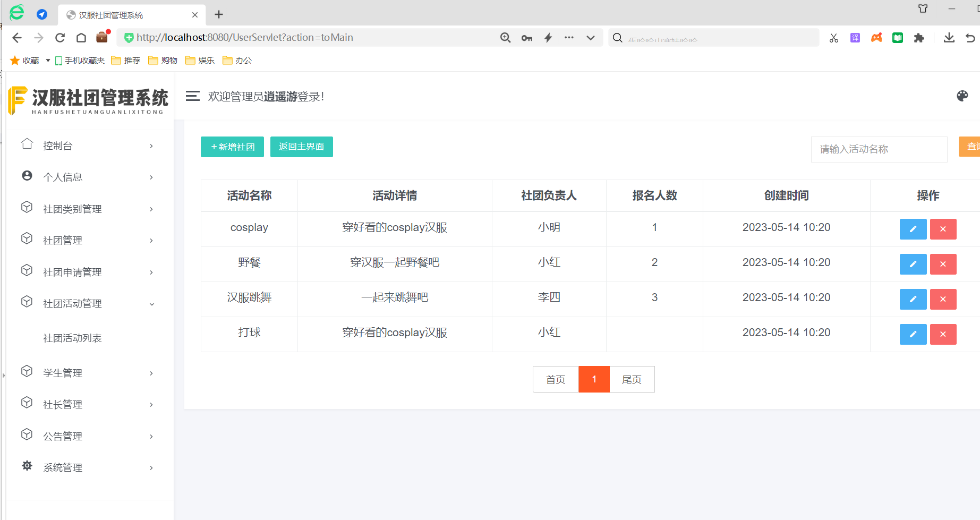The width and height of the screenshot is (980, 520).
Task: Expand 控制台 sidebar menu
Action: click(89, 146)
